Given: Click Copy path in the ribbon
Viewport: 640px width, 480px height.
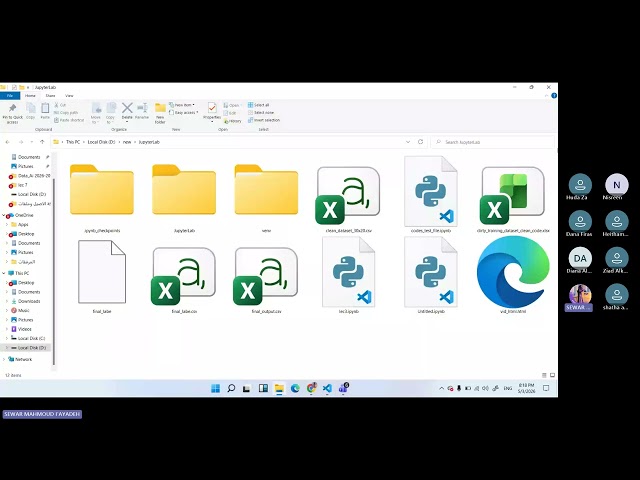Looking at the screenshot, I should point(66,113).
